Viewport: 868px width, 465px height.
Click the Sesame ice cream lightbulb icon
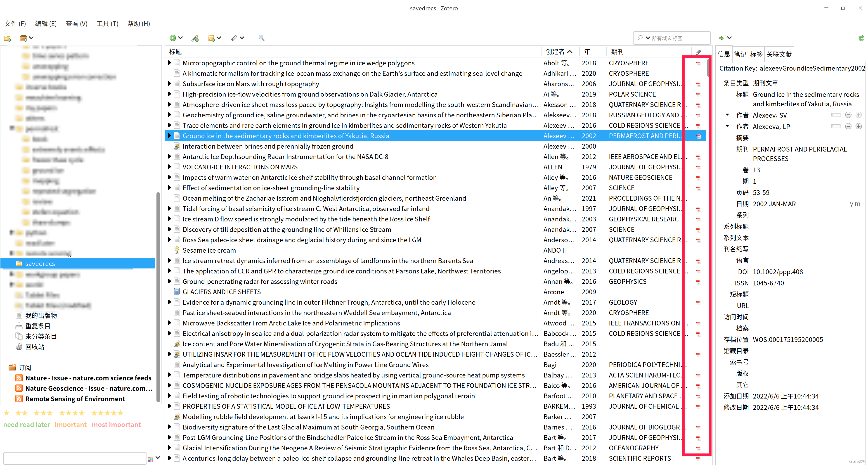click(177, 250)
